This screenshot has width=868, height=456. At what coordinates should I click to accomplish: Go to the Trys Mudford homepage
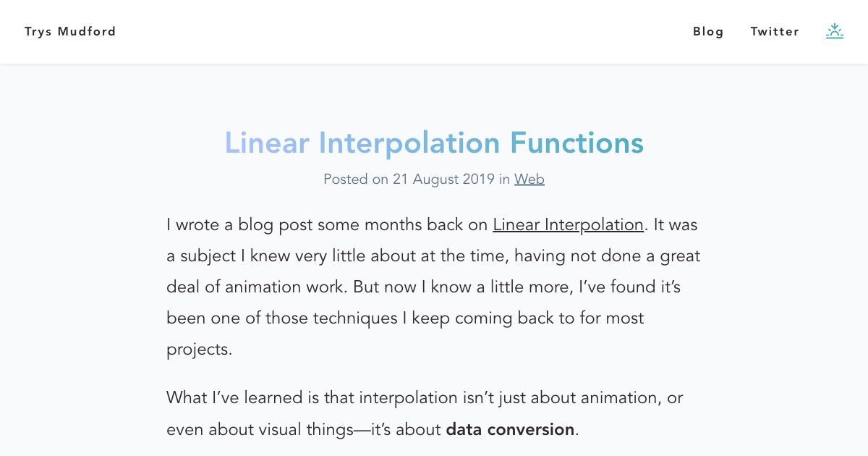point(70,31)
